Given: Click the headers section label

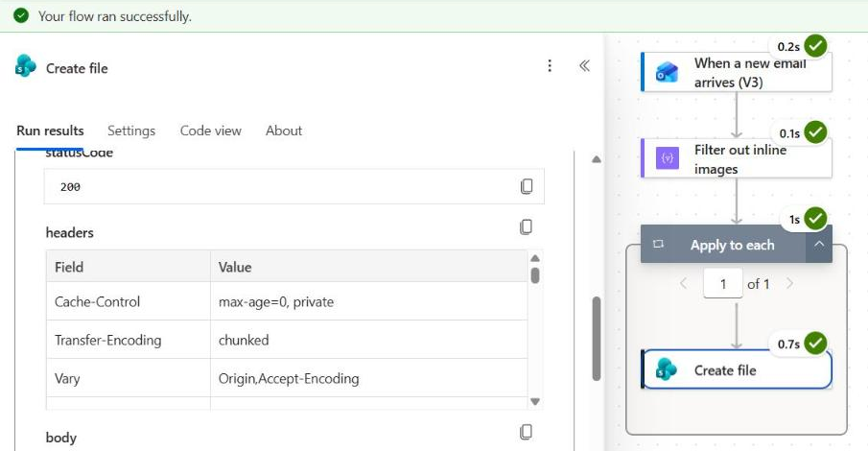Looking at the screenshot, I should [x=70, y=233].
